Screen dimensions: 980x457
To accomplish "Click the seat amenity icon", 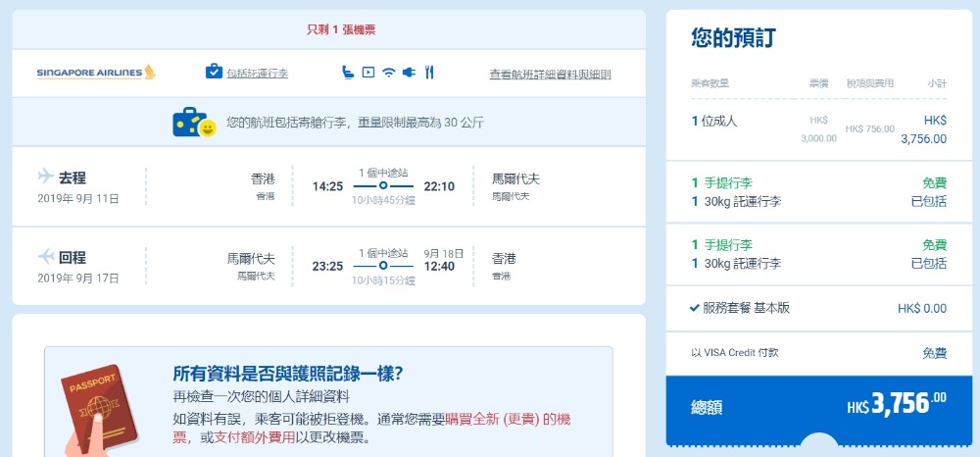I will pyautogui.click(x=347, y=73).
